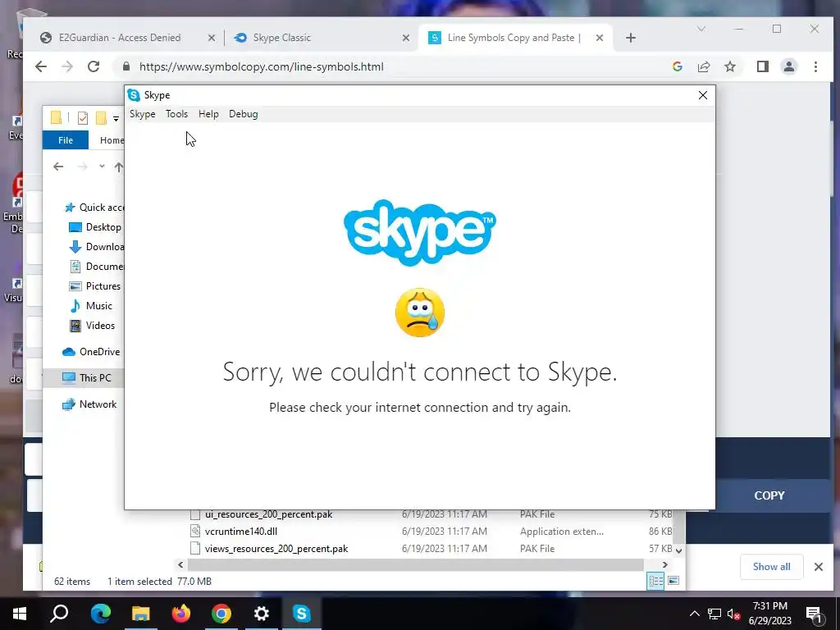The width and height of the screenshot is (840, 630).
Task: Go up one folder in File Explorer
Action: (118, 167)
